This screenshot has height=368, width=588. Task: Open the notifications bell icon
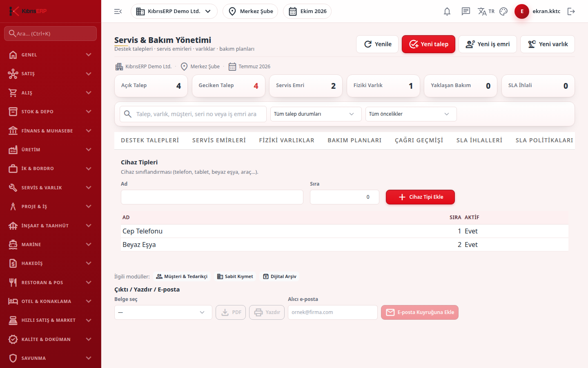447,11
